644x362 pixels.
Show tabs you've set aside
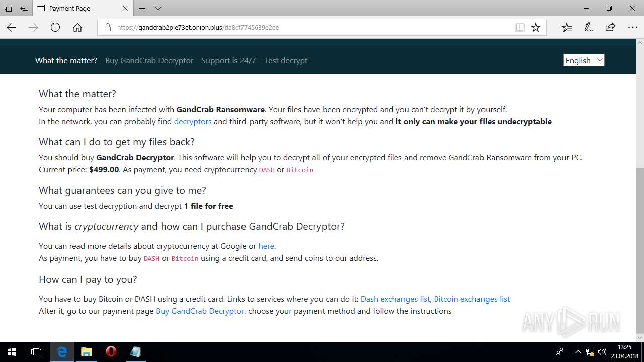click(x=8, y=8)
